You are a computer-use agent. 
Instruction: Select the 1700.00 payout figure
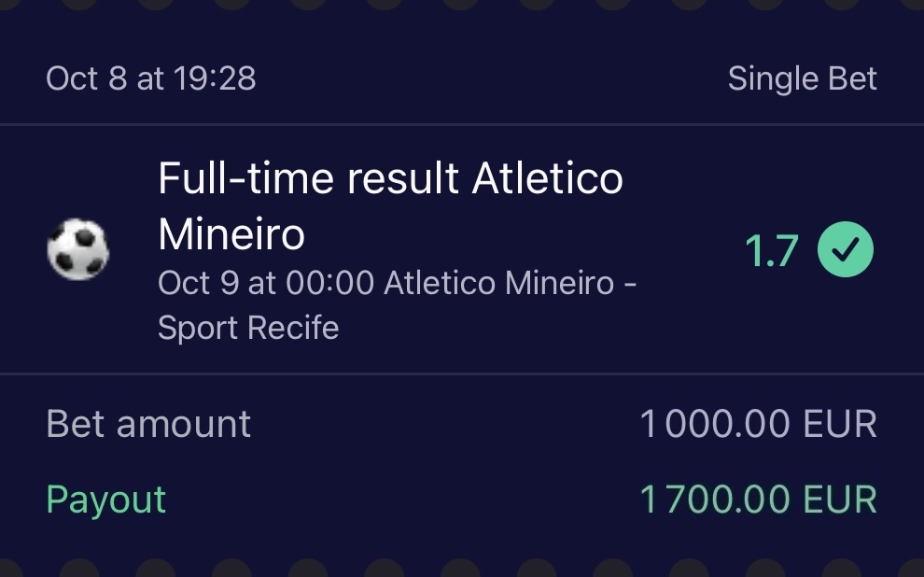(716, 500)
